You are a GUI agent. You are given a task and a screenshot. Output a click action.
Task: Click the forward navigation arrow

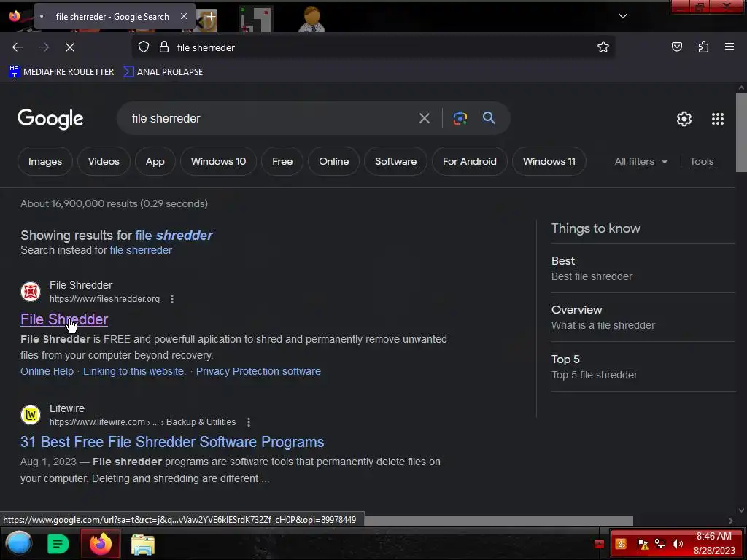click(44, 47)
